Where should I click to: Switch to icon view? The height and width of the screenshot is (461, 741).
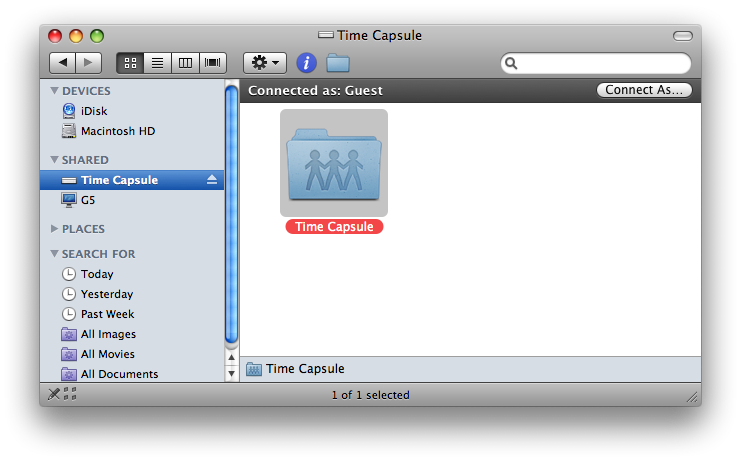tap(130, 63)
